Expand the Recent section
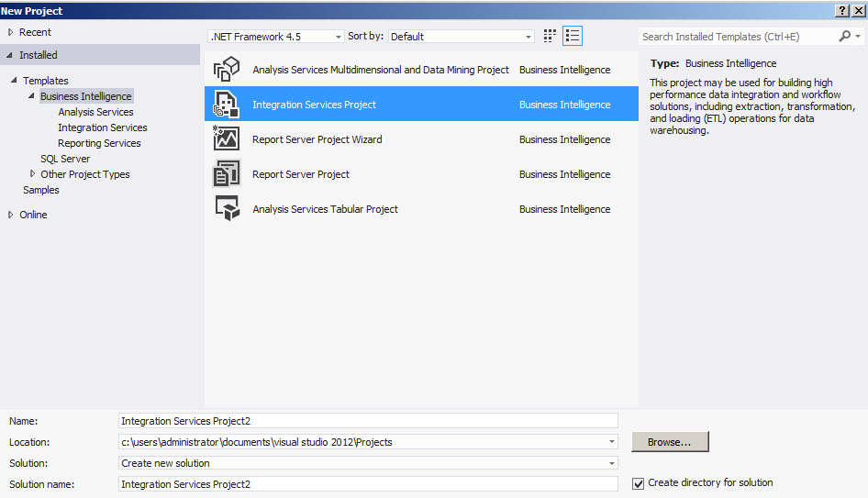The image size is (868, 498). (x=11, y=32)
